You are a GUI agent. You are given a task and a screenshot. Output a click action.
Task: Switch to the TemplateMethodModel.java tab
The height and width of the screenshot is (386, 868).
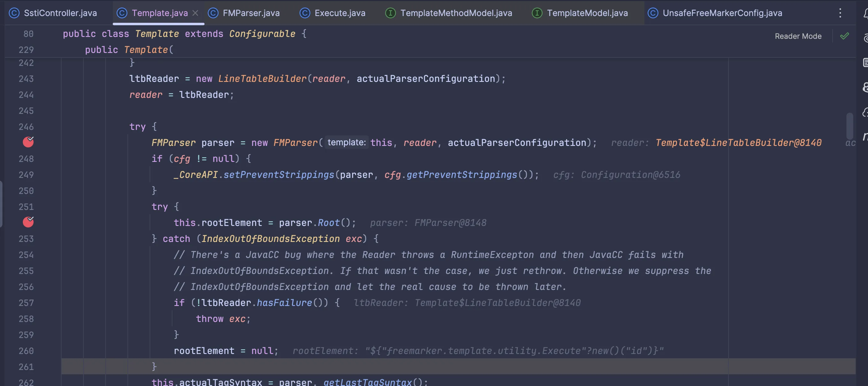pos(448,13)
